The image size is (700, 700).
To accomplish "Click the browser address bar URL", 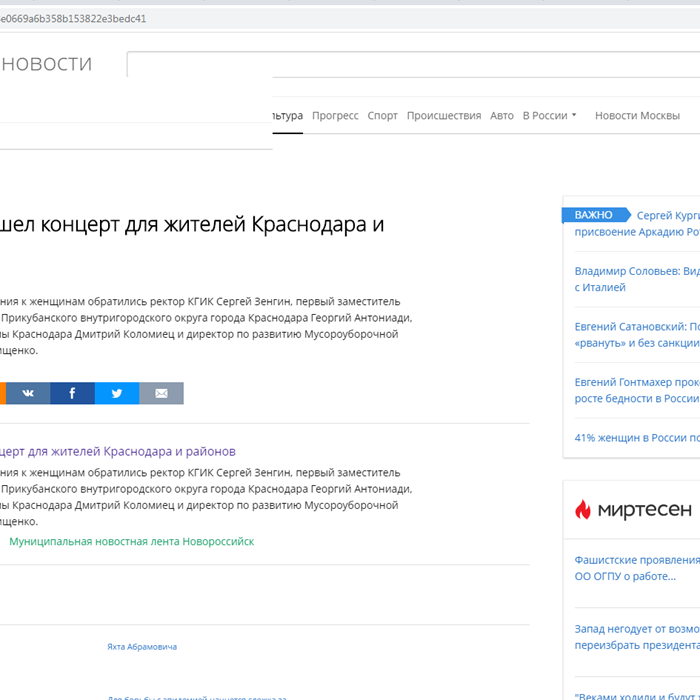I will 73,19.
